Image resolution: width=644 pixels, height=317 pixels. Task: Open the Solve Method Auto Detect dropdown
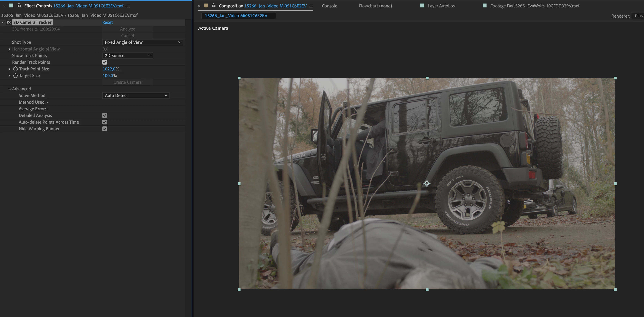click(136, 95)
